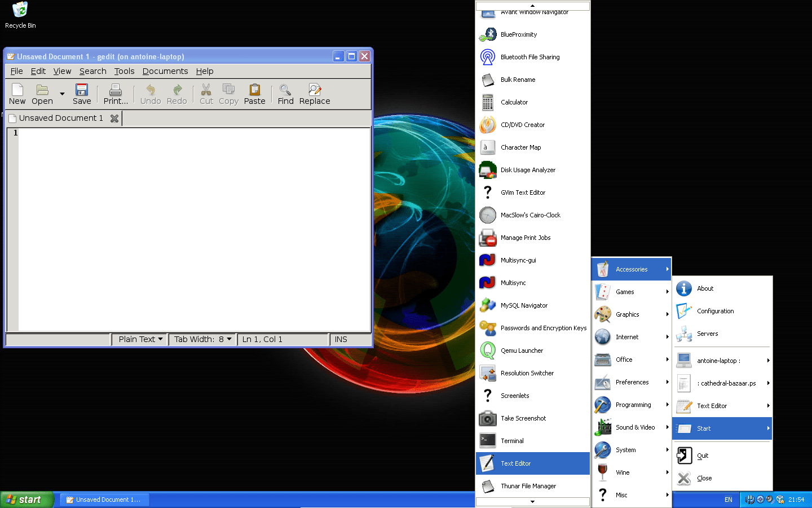Open the Terminal application
Image resolution: width=812 pixels, height=508 pixels.
(x=512, y=441)
